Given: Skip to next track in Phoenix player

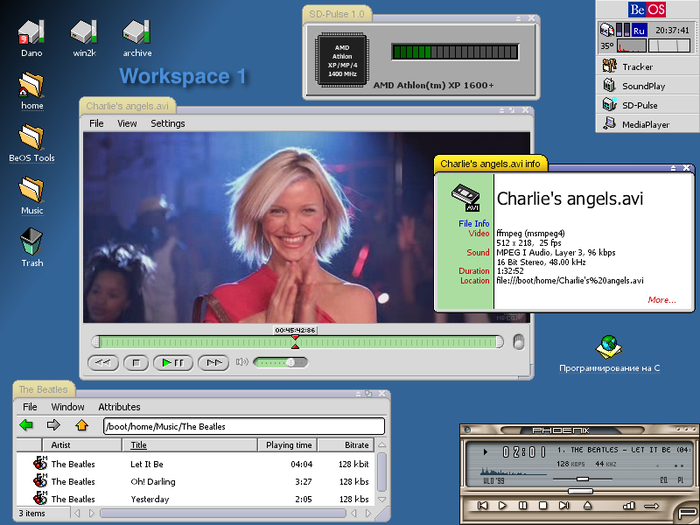Looking at the screenshot, I should tap(563, 506).
